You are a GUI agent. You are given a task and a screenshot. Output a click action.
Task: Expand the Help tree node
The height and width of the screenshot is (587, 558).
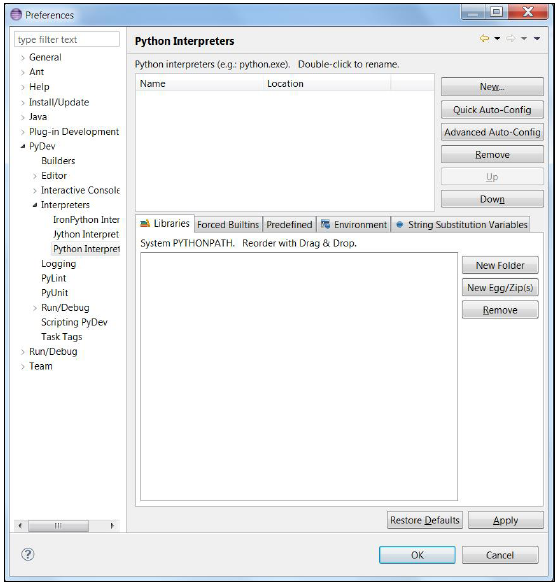click(23, 87)
